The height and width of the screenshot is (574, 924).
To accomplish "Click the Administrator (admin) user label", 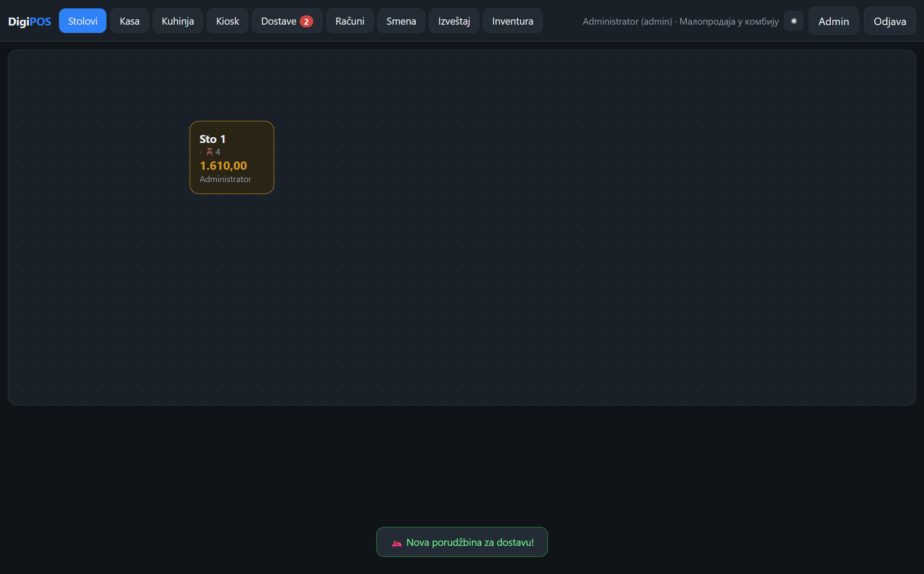I will (x=627, y=21).
